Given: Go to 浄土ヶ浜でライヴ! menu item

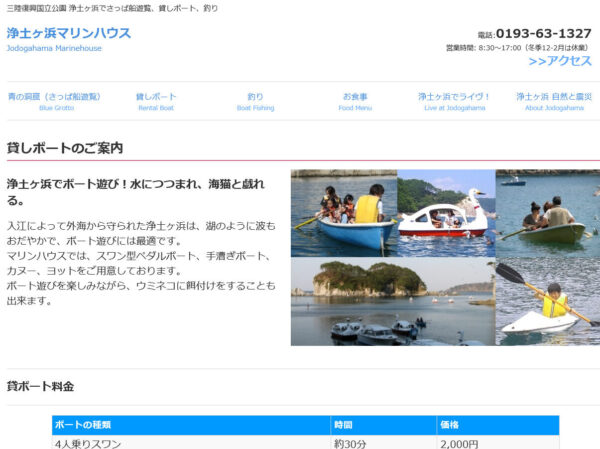Looking at the screenshot, I should pos(455,101).
